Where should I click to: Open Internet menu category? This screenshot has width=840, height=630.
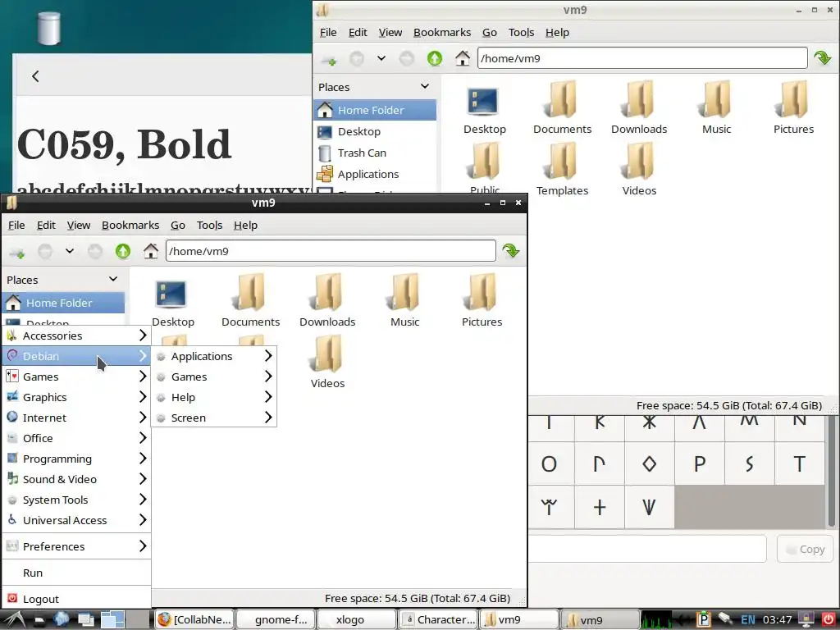coord(76,418)
